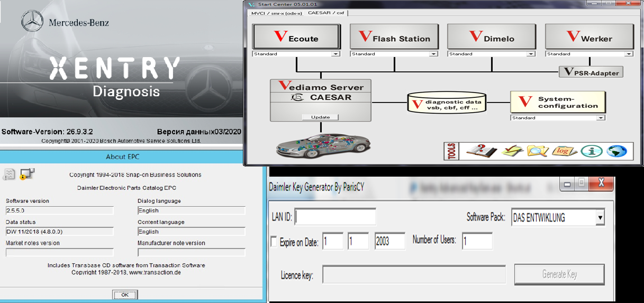Click the green info circle icon
644x303 pixels.
click(x=591, y=151)
